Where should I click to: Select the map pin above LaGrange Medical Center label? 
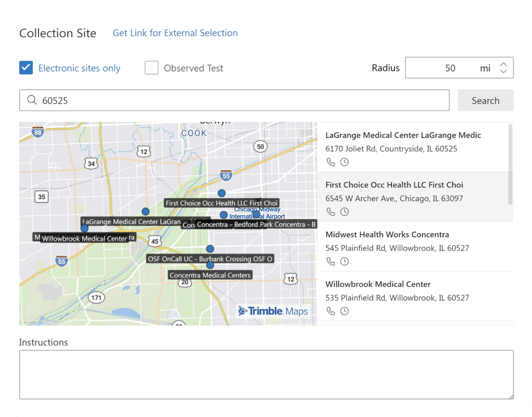click(x=145, y=212)
